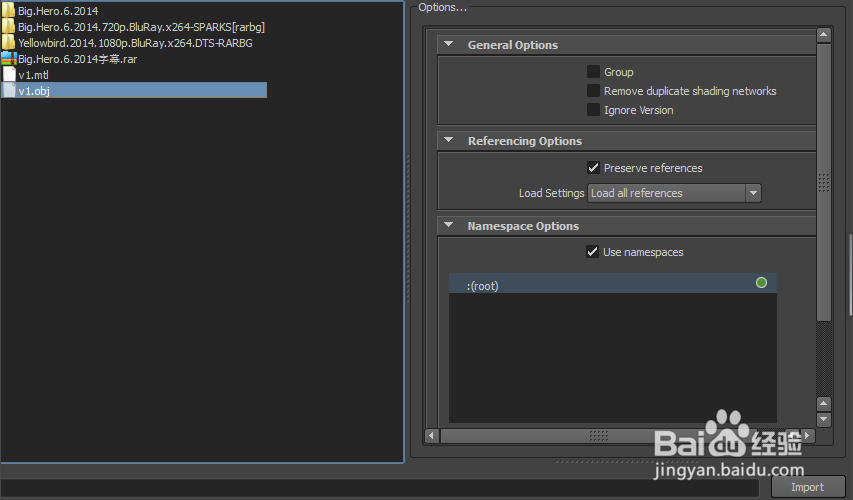Select Big.Hero.6.2014字幕.rar in the file list
The image size is (853, 500).
pyautogui.click(x=77, y=59)
